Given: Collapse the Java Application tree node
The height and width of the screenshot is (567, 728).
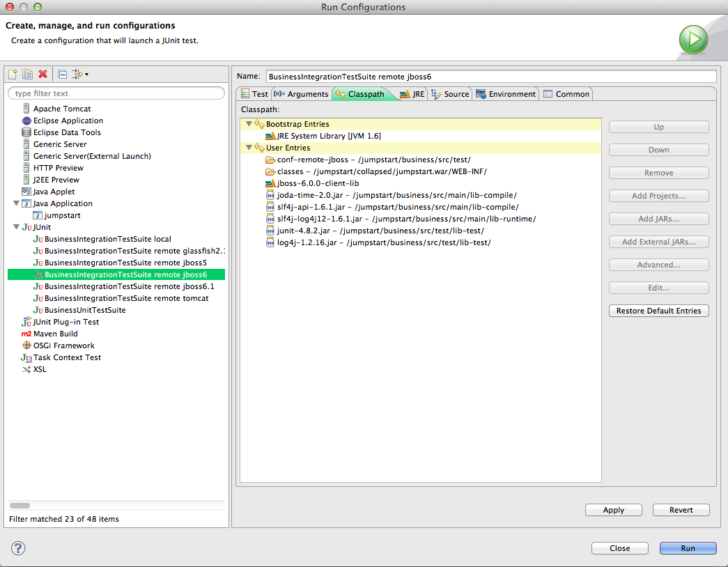Looking at the screenshot, I should [16, 203].
